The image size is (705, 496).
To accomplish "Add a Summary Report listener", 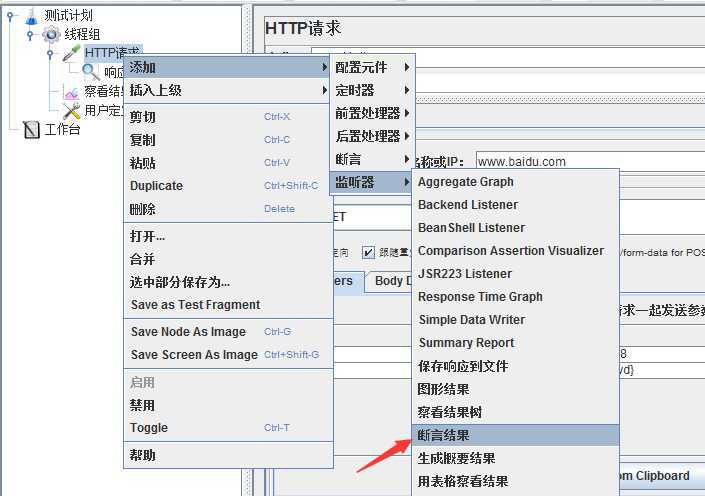I will [515, 343].
